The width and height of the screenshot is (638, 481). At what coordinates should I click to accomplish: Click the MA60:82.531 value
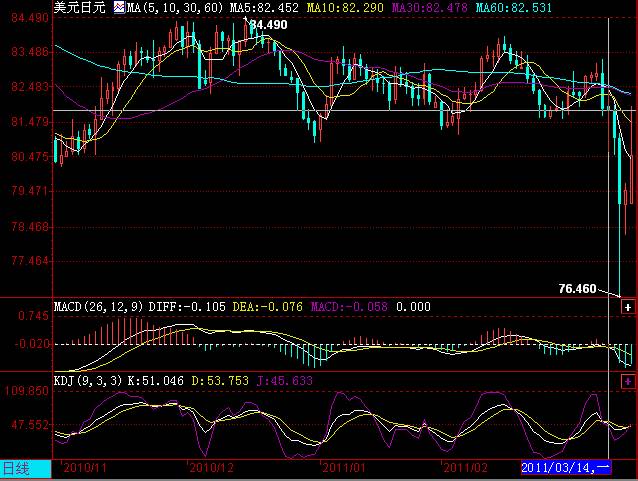point(514,7)
